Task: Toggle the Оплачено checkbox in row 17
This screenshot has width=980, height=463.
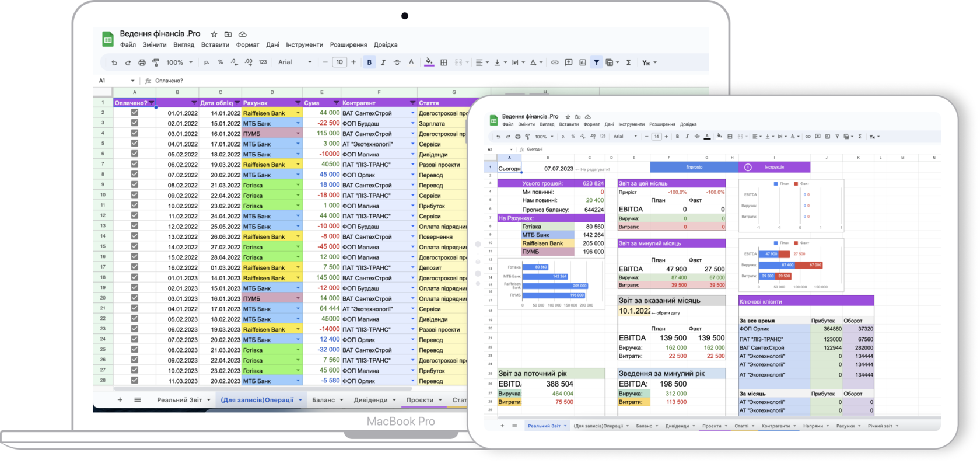Action: [135, 267]
